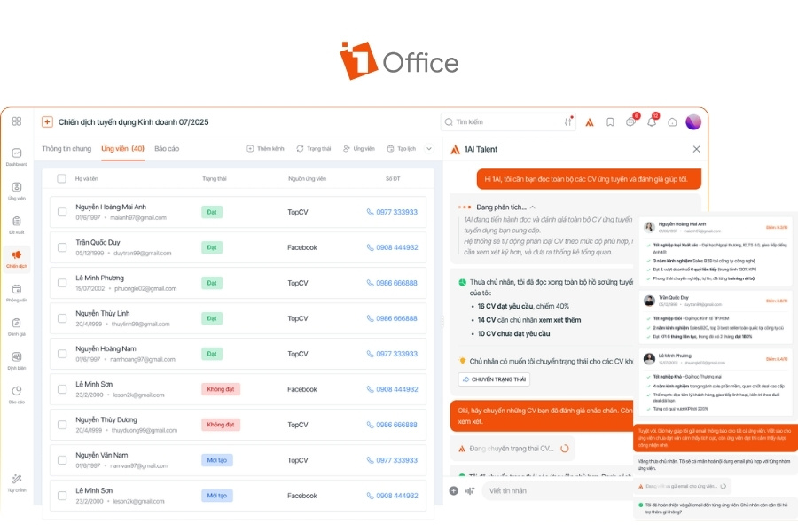Click the 1AI Talent panel title
This screenshot has width=798, height=532.
481,149
